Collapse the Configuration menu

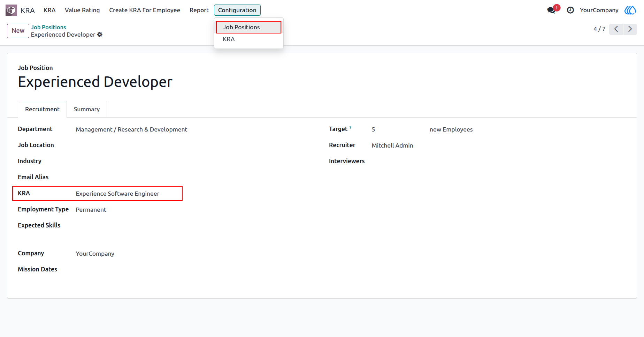click(x=237, y=10)
